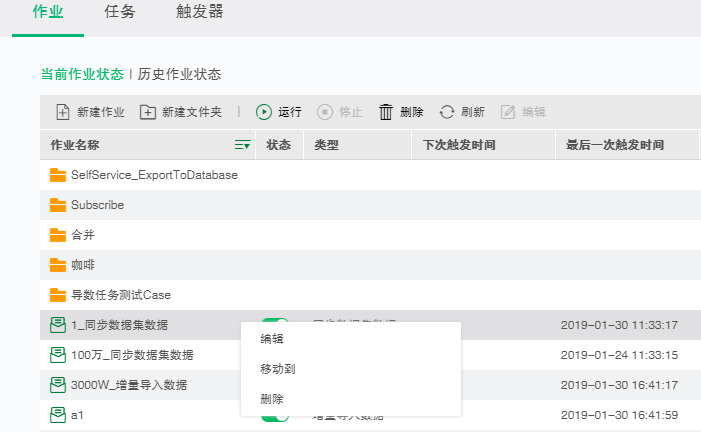Screen dimensions: 701x432
Task: Click the New Folder (新建文件夹) icon
Action: 148,112
